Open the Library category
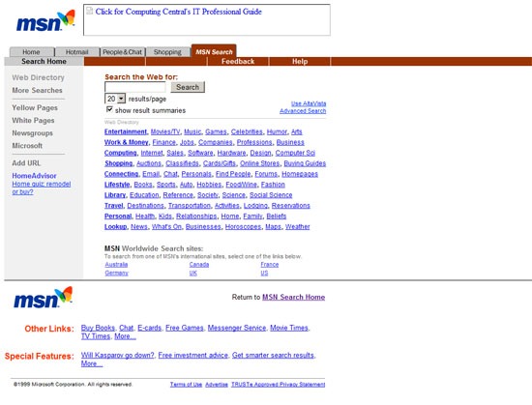The height and width of the screenshot is (405, 532). point(115,195)
